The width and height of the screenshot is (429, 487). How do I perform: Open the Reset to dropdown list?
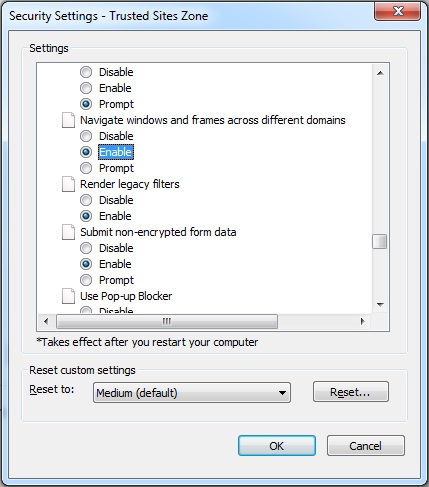[192, 393]
